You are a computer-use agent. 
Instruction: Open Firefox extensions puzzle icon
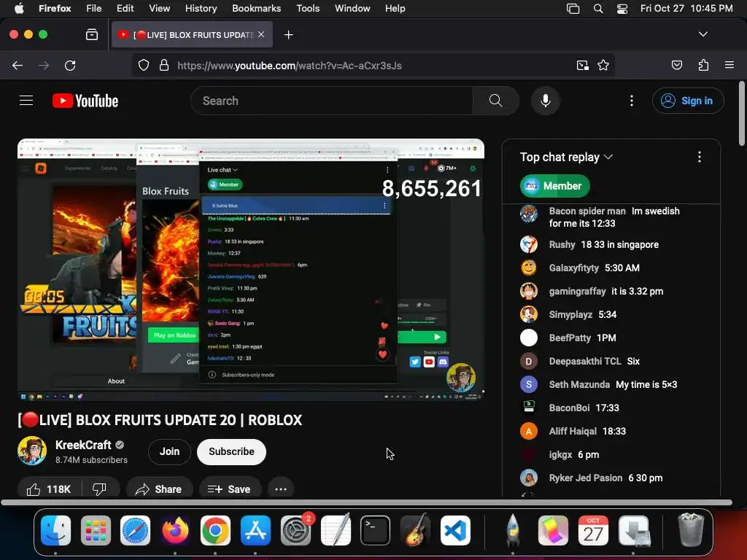click(703, 65)
